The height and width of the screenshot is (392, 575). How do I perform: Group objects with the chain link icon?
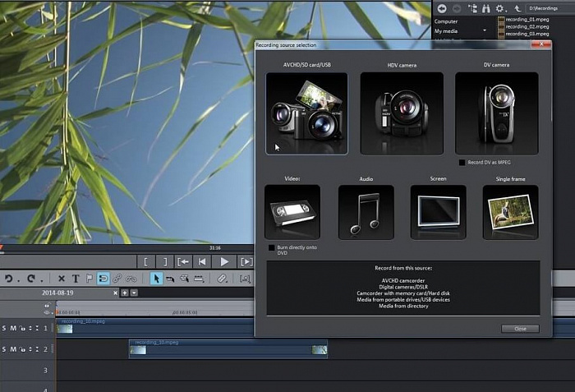pos(117,279)
